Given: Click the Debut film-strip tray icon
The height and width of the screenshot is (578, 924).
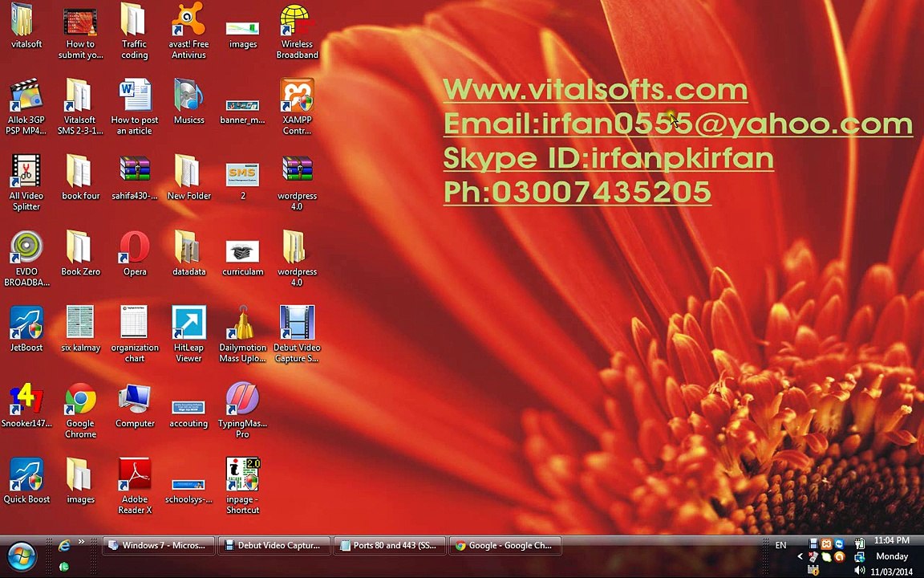Looking at the screenshot, I should pos(813,543).
